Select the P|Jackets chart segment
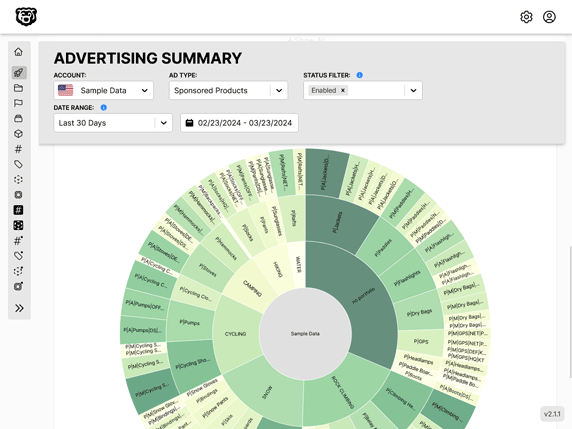The height and width of the screenshot is (429, 572). coord(337,223)
